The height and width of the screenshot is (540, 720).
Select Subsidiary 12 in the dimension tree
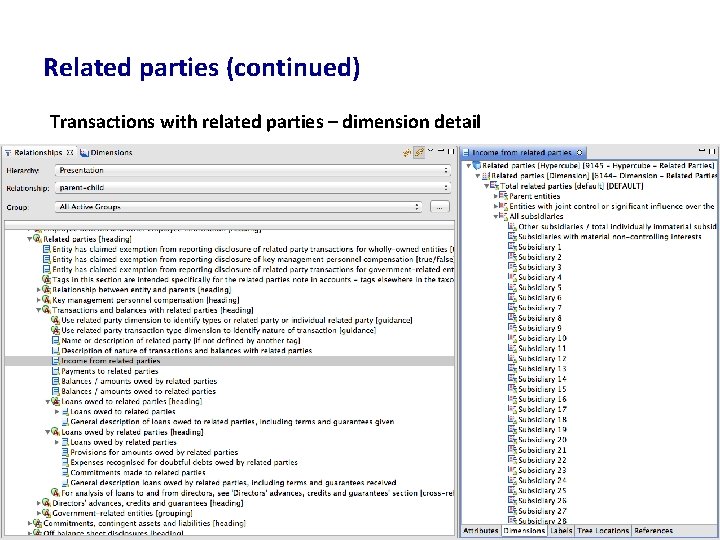click(542, 359)
